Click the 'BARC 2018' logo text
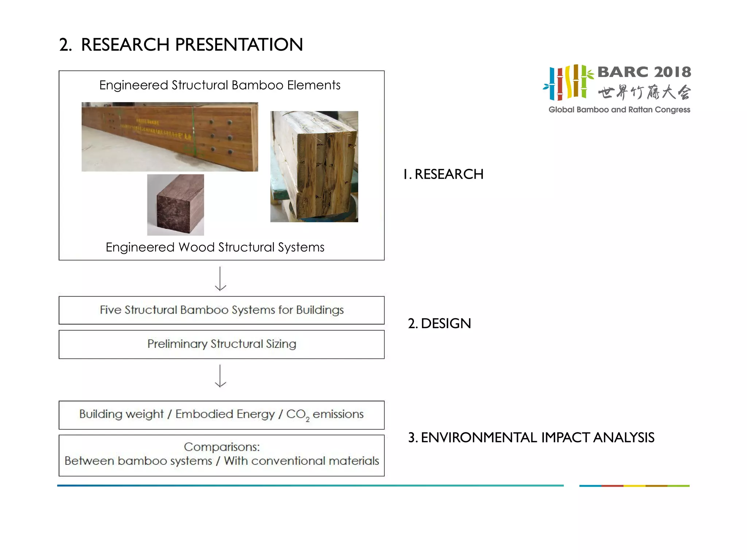747x560 pixels. (644, 72)
